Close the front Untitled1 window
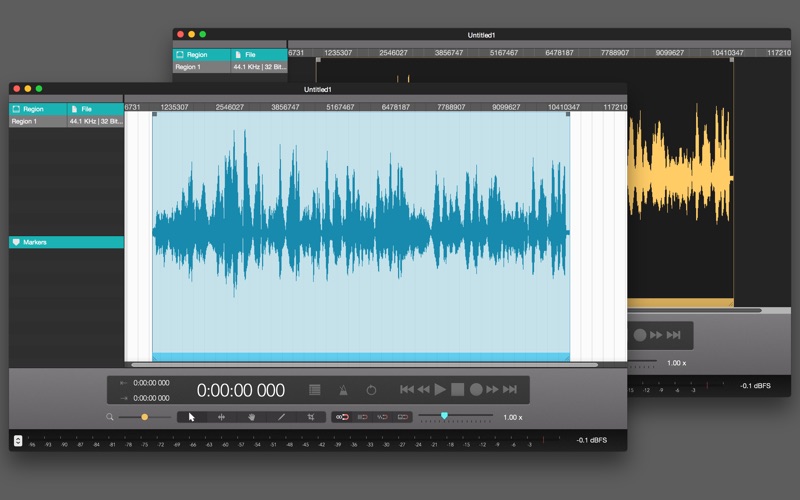Viewport: 800px width, 500px height. pos(17,89)
